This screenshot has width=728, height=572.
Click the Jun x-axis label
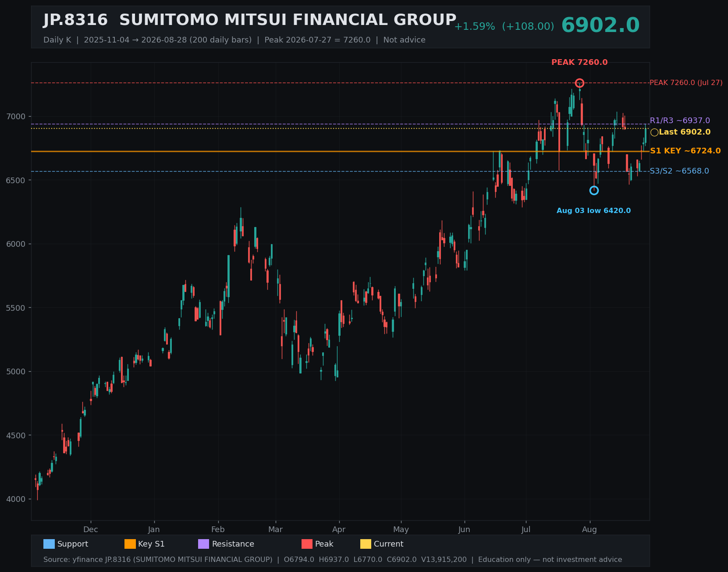[464, 529]
